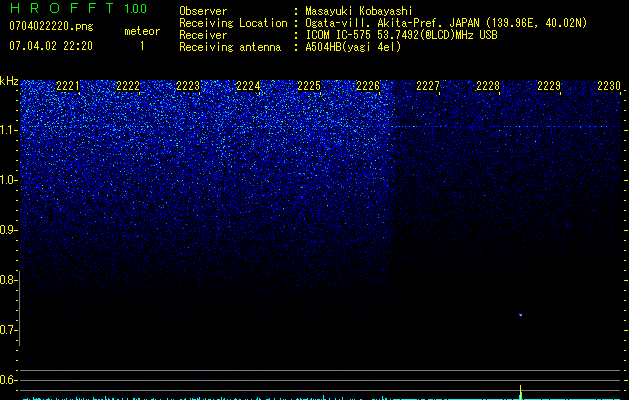
Task: Select ICOM IC-575 53.7492 MHz receiver text
Action: [x=401, y=35]
